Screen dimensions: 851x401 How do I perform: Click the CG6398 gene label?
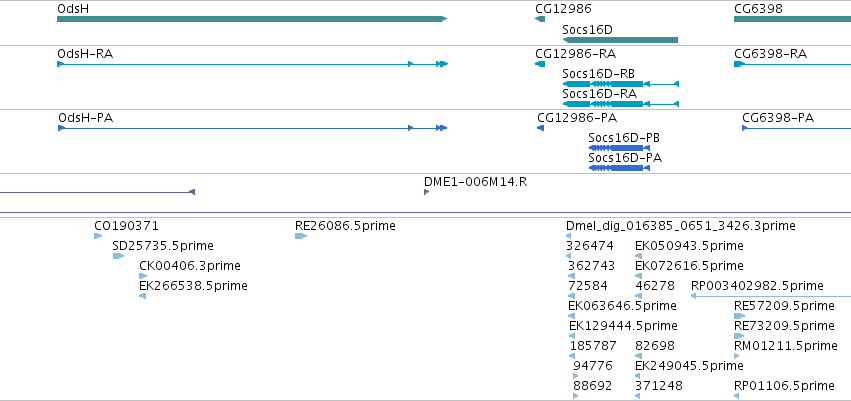758,9
